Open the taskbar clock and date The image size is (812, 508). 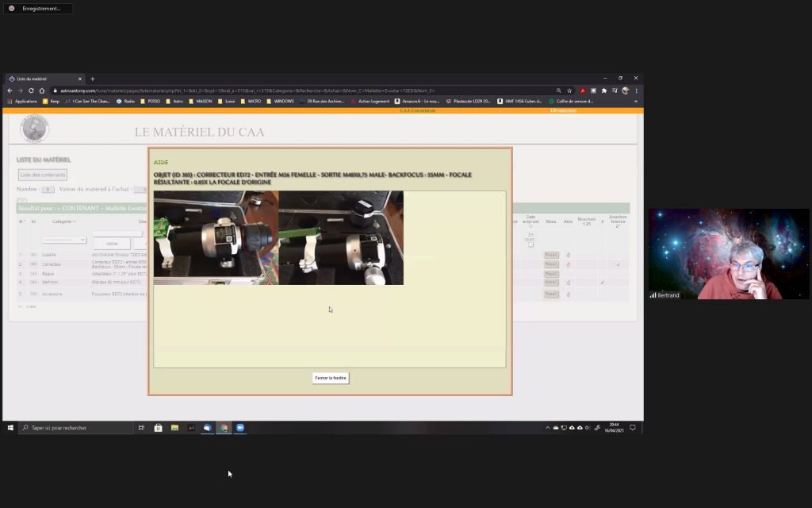tap(615, 428)
